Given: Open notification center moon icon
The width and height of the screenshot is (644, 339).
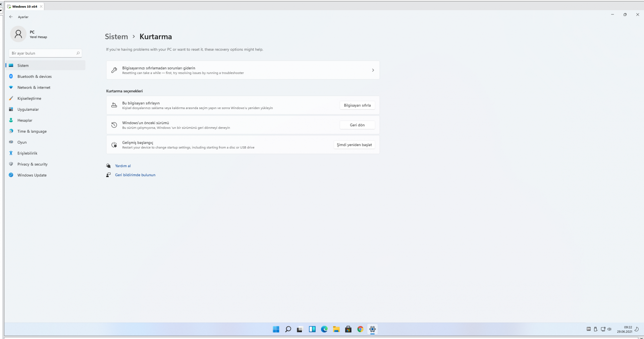Looking at the screenshot, I should [637, 329].
